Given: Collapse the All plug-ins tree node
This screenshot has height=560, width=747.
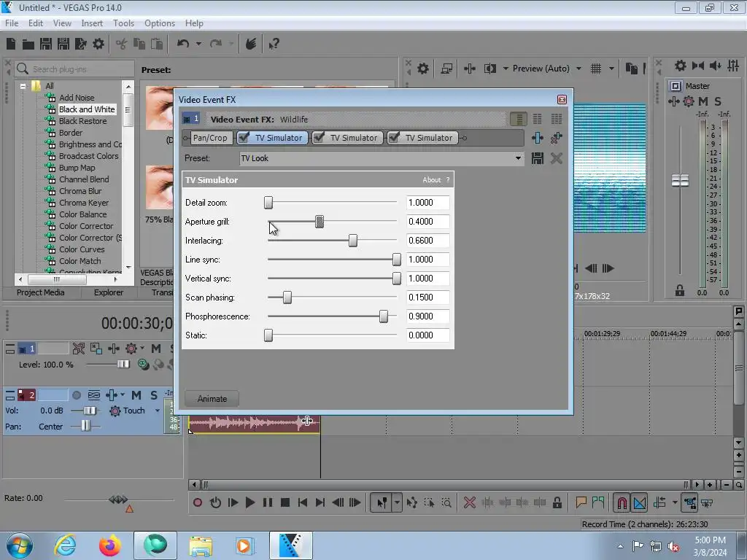Looking at the screenshot, I should [23, 86].
